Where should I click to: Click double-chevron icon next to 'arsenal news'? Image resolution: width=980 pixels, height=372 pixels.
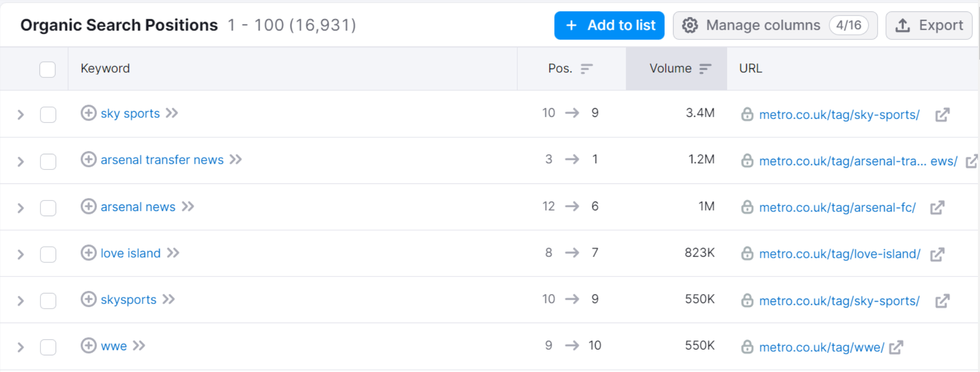188,206
